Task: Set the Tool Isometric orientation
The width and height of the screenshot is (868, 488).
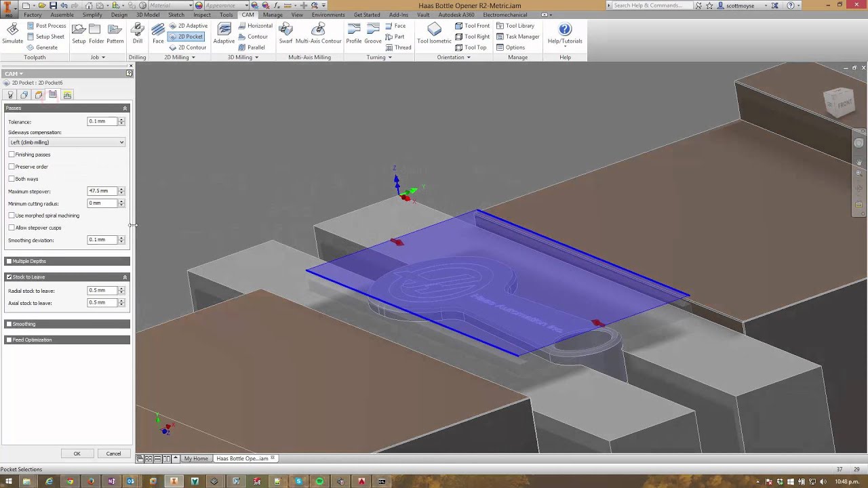Action: click(434, 33)
